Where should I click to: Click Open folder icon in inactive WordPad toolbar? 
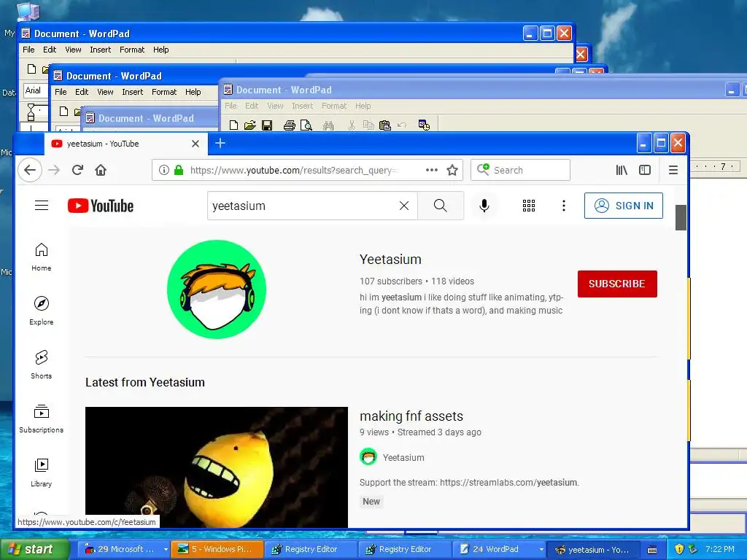tap(249, 125)
